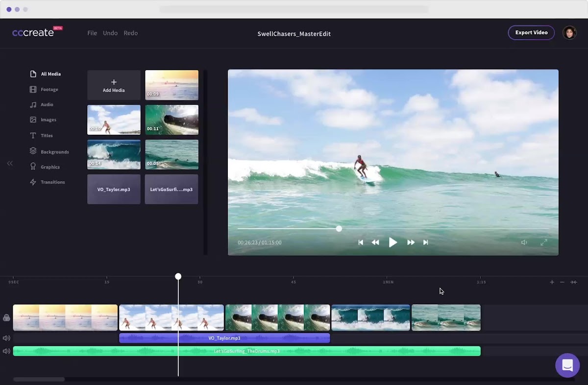Click the browser address bar
Screen dimensions: 588x385
[294, 9]
